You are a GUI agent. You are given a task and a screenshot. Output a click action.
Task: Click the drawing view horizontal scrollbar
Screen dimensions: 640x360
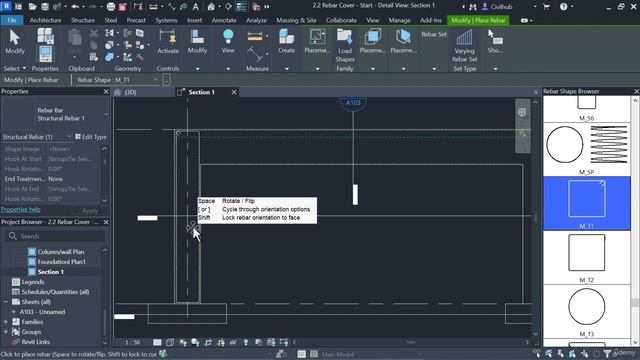(410, 342)
